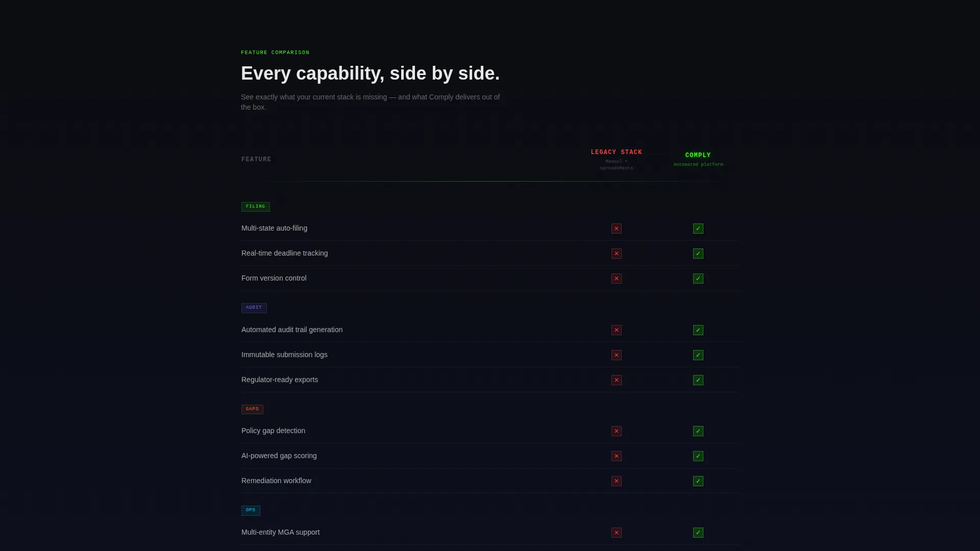Click the FILING category badge
Image resolution: width=980 pixels, height=551 pixels.
[x=256, y=207]
